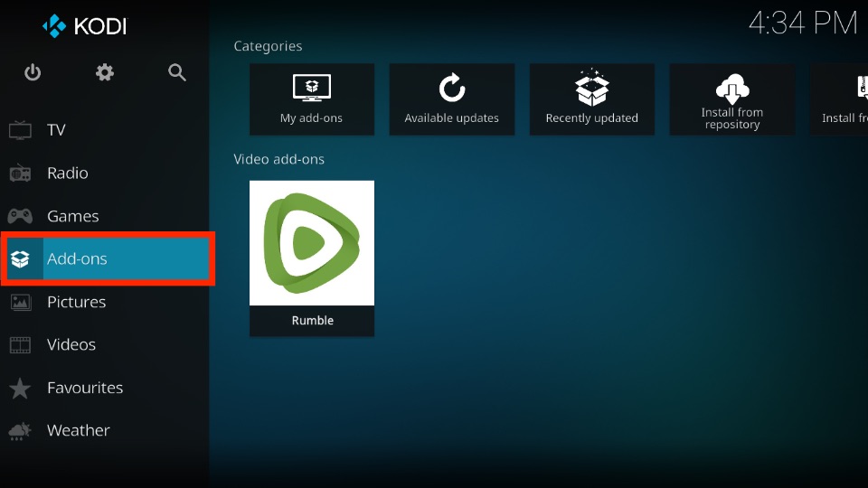Screen dimensions: 868x488
Task: Click the 4:34 PM clock
Action: click(803, 23)
